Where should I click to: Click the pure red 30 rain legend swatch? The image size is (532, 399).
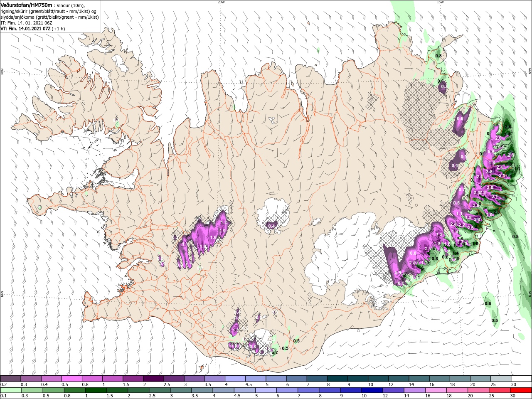point(521,390)
